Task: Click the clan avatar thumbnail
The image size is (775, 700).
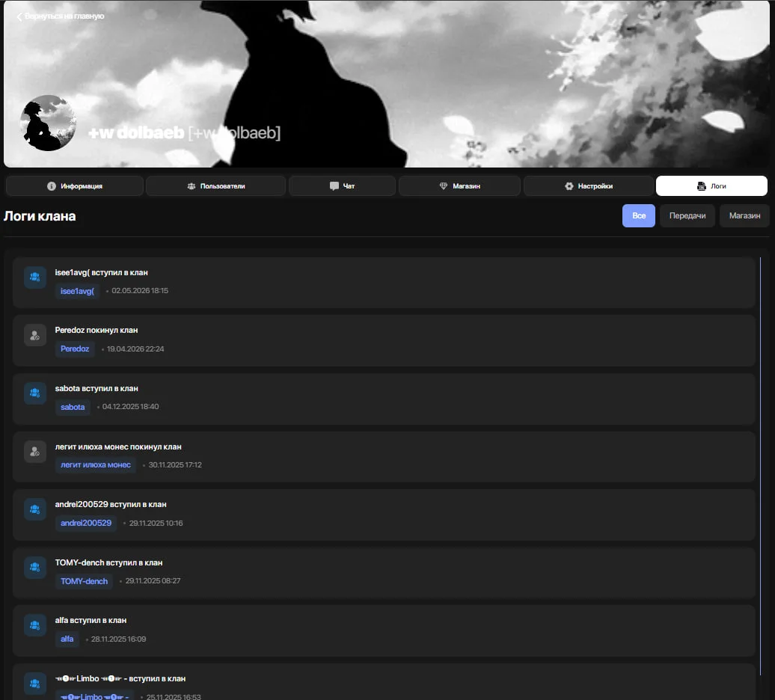Action: (48, 123)
